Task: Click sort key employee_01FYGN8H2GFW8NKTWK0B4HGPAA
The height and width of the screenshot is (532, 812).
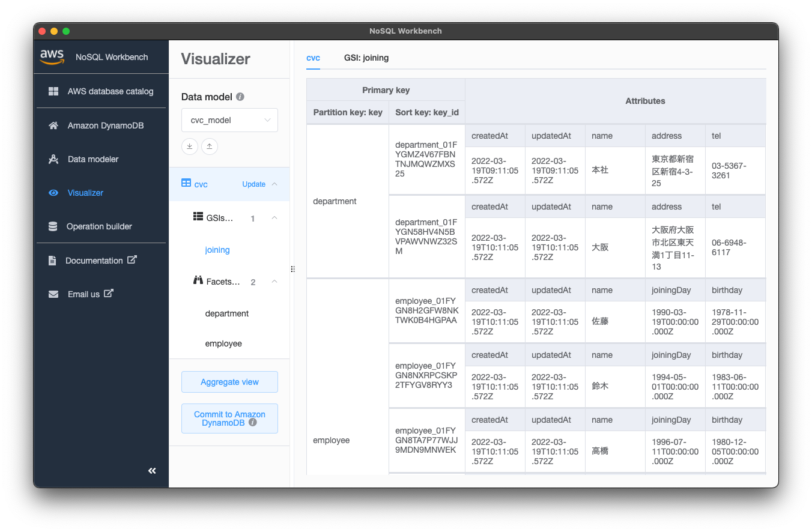Action: click(x=427, y=310)
